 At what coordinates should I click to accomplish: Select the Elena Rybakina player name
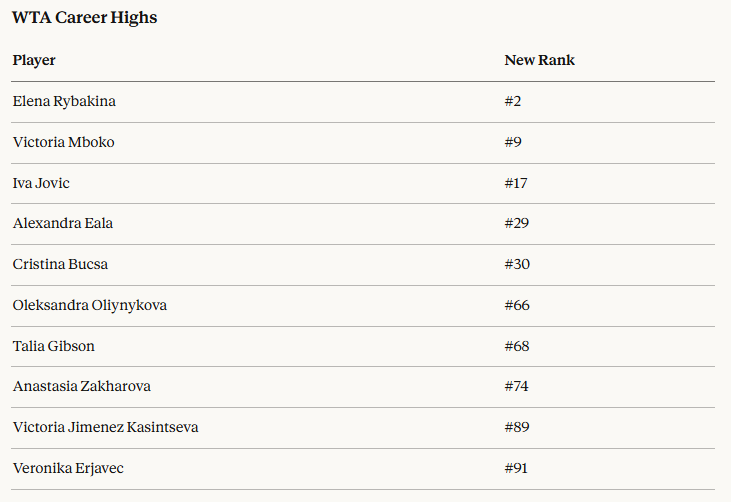[64, 101]
